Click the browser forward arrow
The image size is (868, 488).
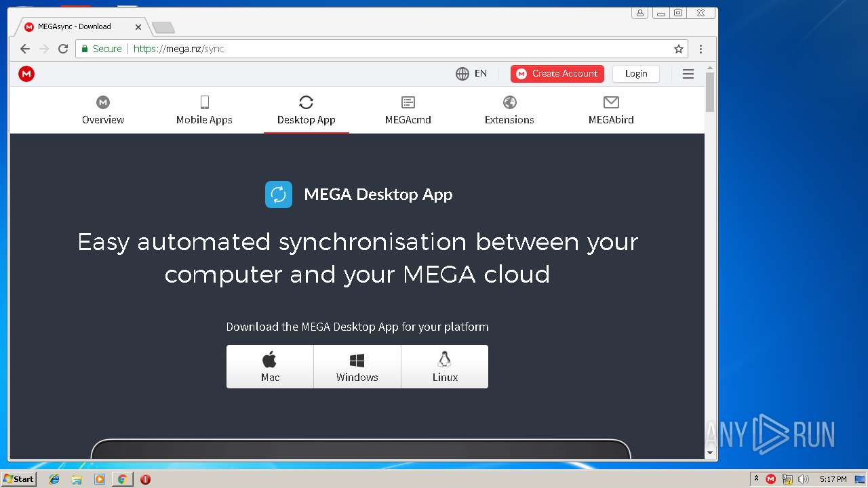point(44,49)
